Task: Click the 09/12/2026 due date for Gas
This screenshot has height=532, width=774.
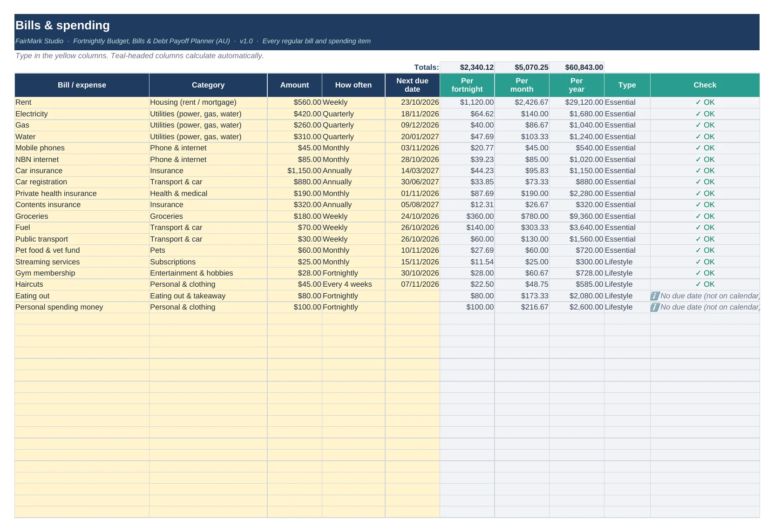Action: [x=413, y=125]
